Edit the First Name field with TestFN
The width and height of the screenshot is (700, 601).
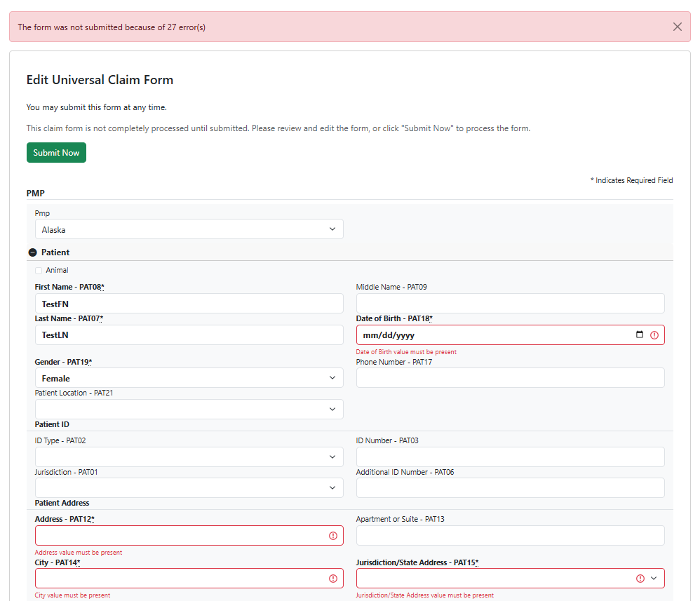pos(189,304)
